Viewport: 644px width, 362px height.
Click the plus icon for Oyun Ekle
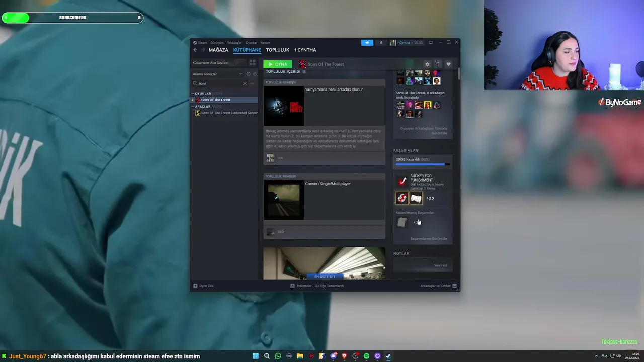[195, 286]
